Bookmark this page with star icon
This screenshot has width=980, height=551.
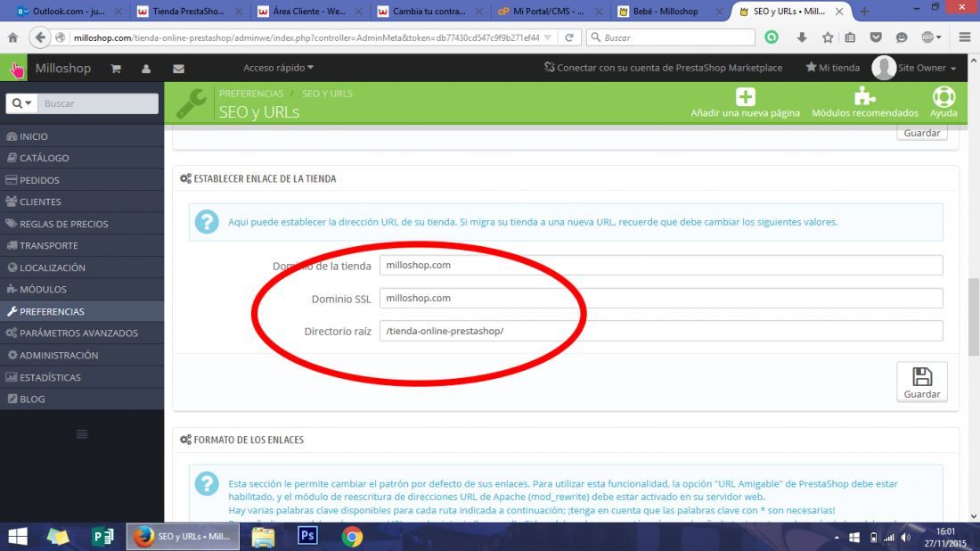(x=828, y=37)
